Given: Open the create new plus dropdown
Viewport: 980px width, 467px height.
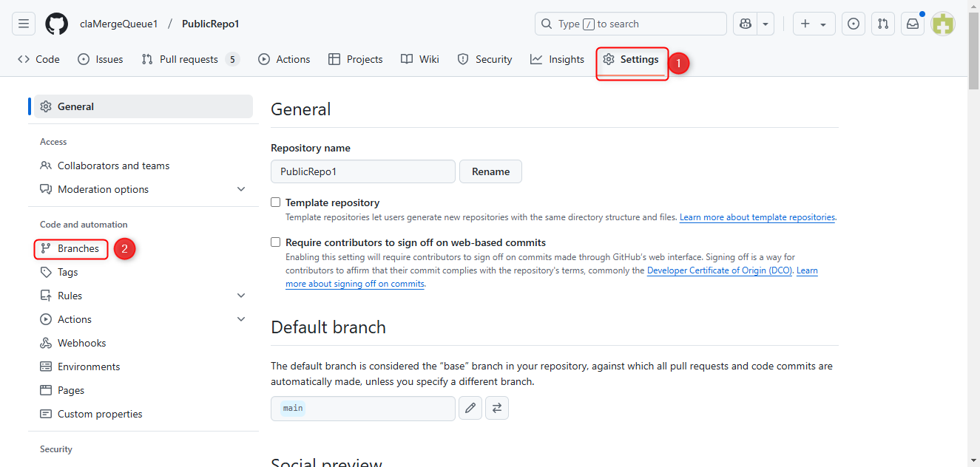Looking at the screenshot, I should (814, 24).
